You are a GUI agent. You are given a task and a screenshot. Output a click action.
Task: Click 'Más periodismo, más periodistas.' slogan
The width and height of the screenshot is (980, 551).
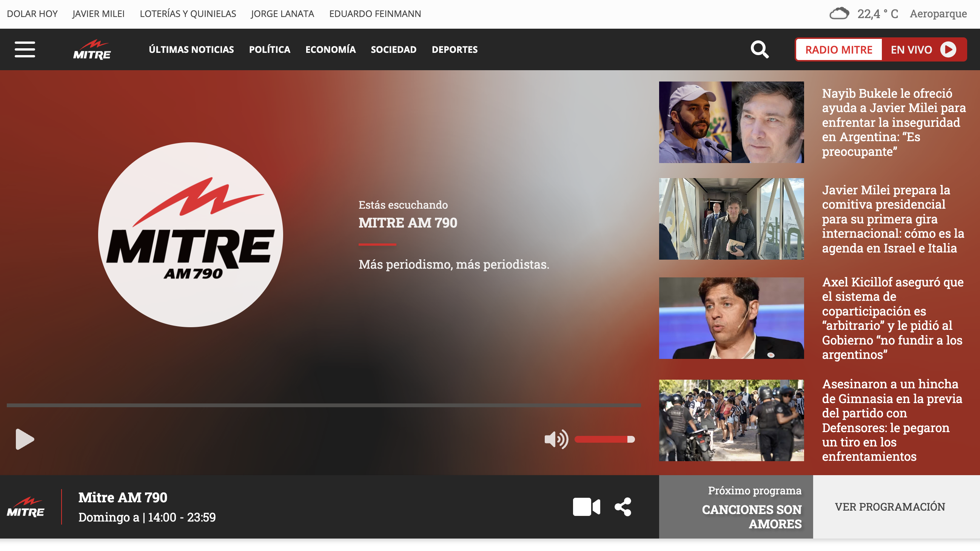tap(454, 264)
